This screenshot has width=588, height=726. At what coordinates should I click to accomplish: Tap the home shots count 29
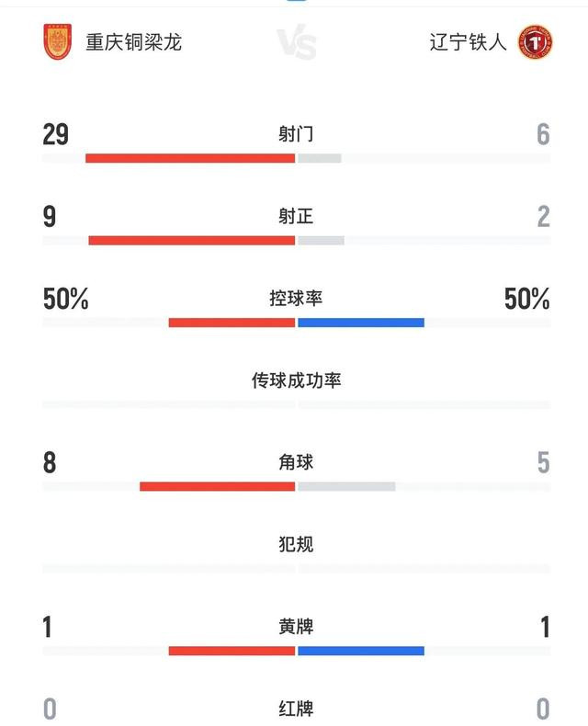(x=55, y=134)
